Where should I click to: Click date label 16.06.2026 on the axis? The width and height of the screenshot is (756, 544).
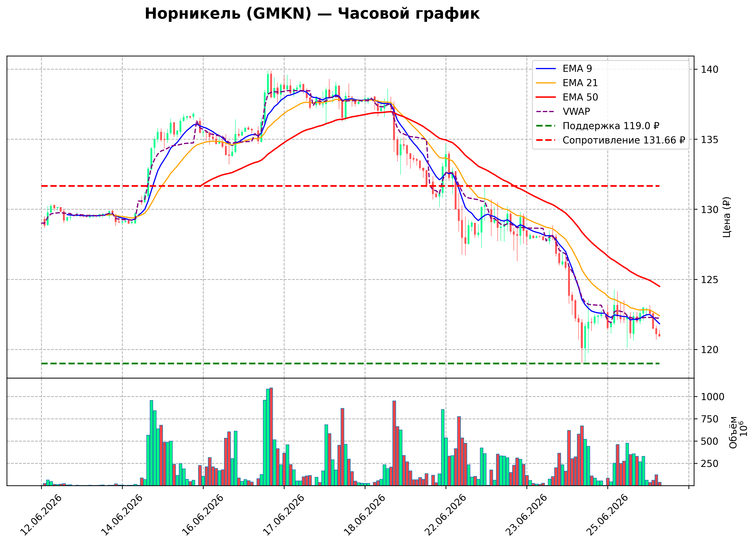pos(202,515)
